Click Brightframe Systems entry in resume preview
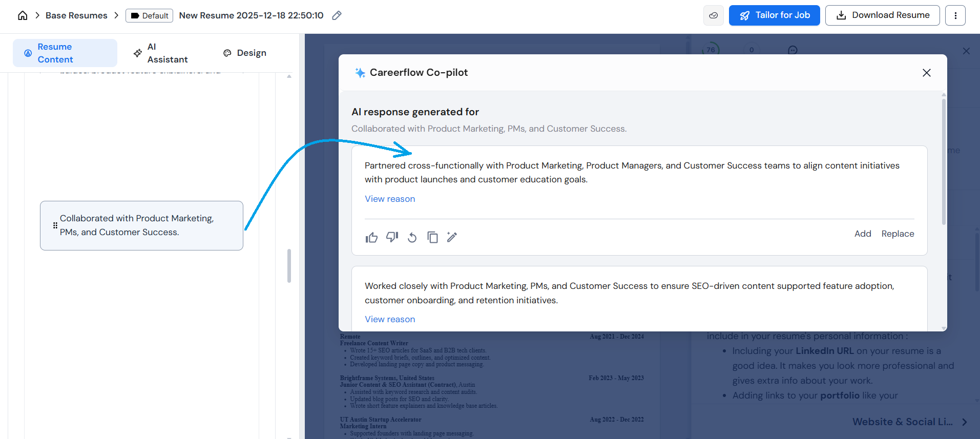 click(387, 378)
